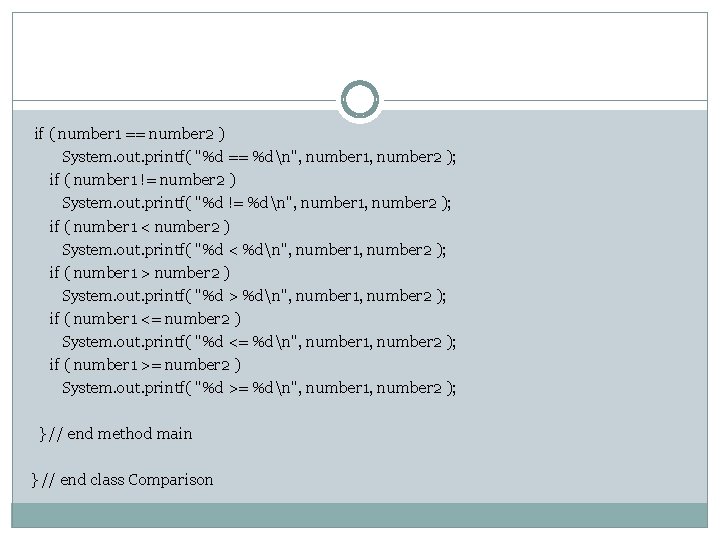
Task: Click the "%d <= %d\n" printf statement
Action: 259,341
